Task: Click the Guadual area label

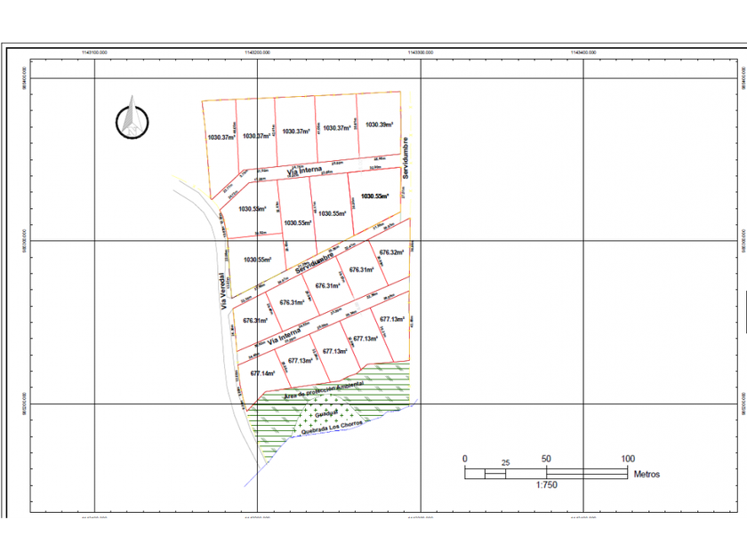Action: [326, 413]
